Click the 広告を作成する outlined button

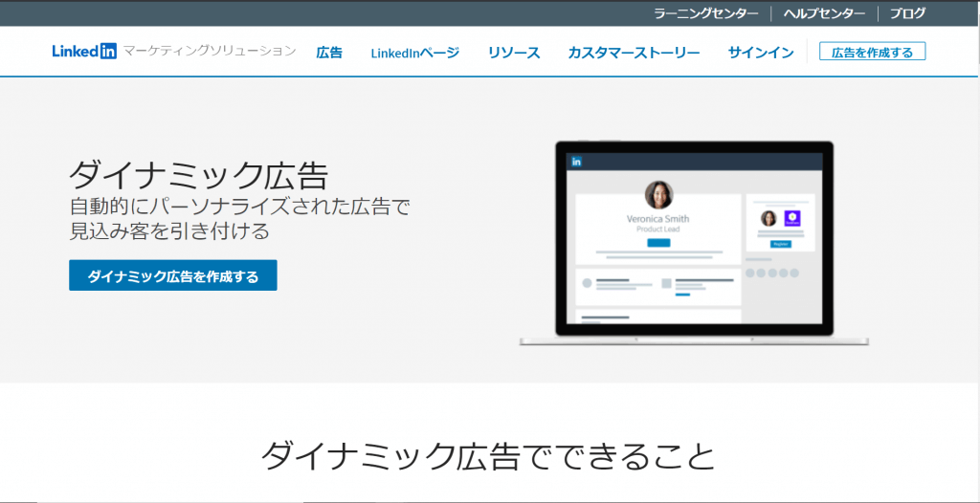tap(872, 52)
